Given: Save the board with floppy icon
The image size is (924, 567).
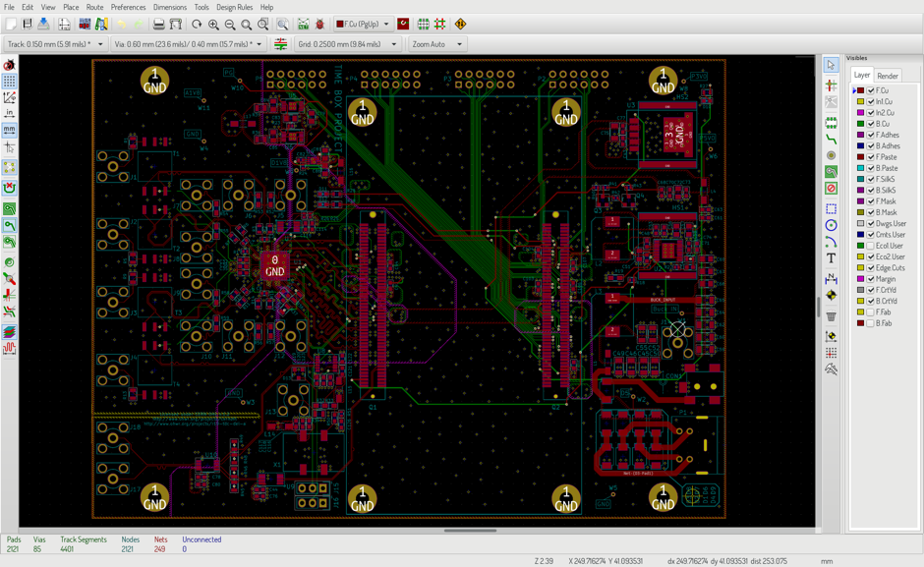Looking at the screenshot, I should 28,25.
